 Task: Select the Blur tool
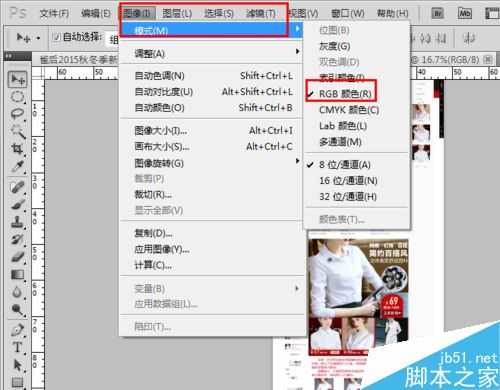click(17, 292)
